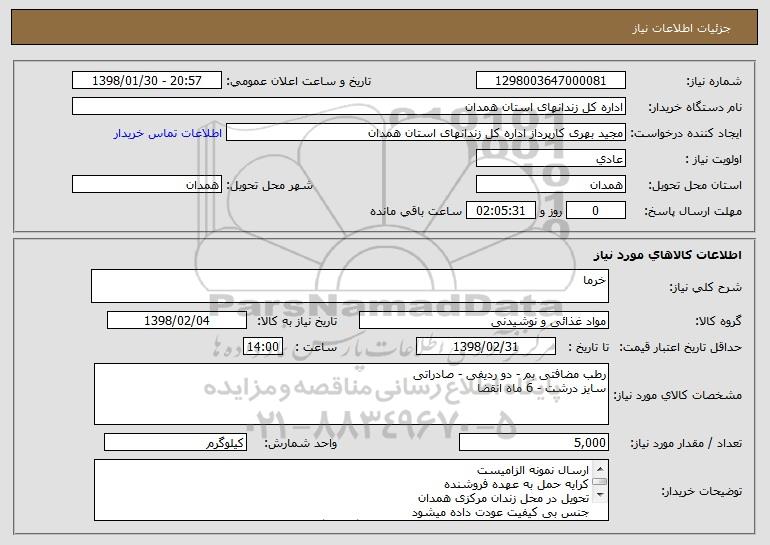Click the label مشخصات کالای مورد نیاز
Image resolution: width=770 pixels, height=545 pixels.
(x=678, y=395)
